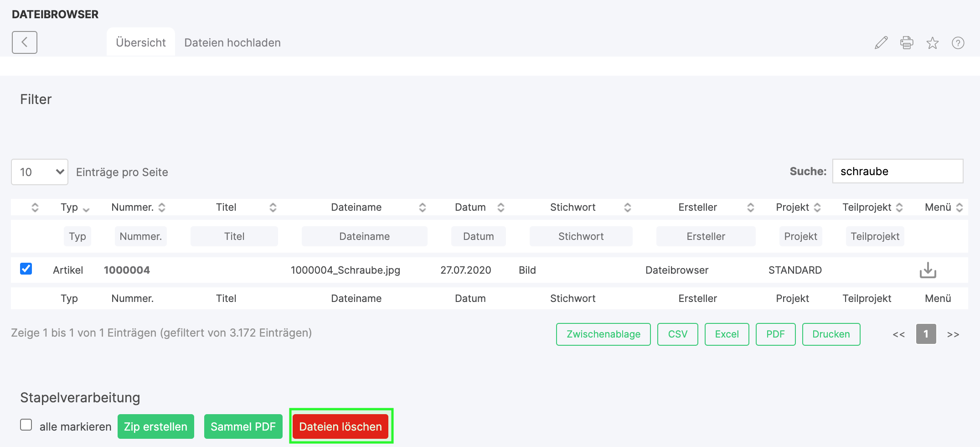Screen dimensions: 980x447
Task: Select the Übersicht tab
Action: (x=140, y=42)
